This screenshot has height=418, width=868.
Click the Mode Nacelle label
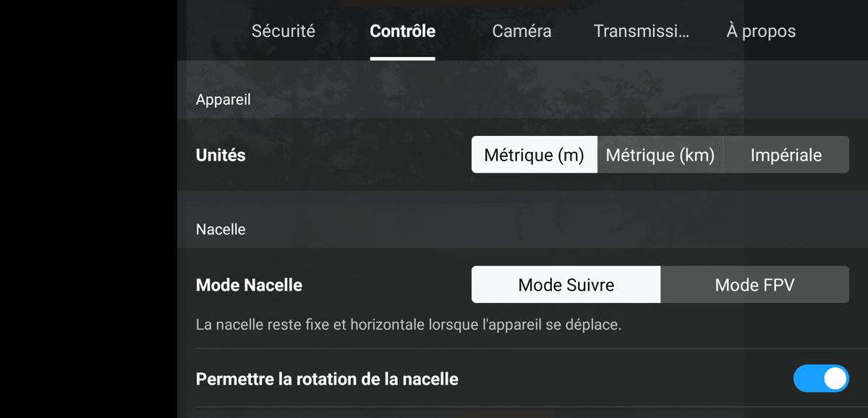pos(249,285)
